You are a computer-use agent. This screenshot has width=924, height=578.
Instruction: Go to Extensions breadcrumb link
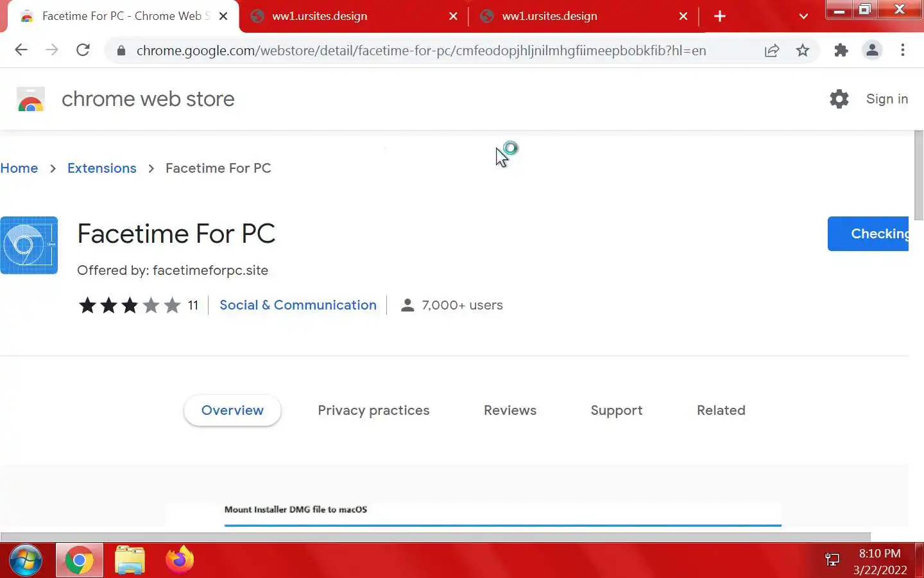(x=102, y=168)
